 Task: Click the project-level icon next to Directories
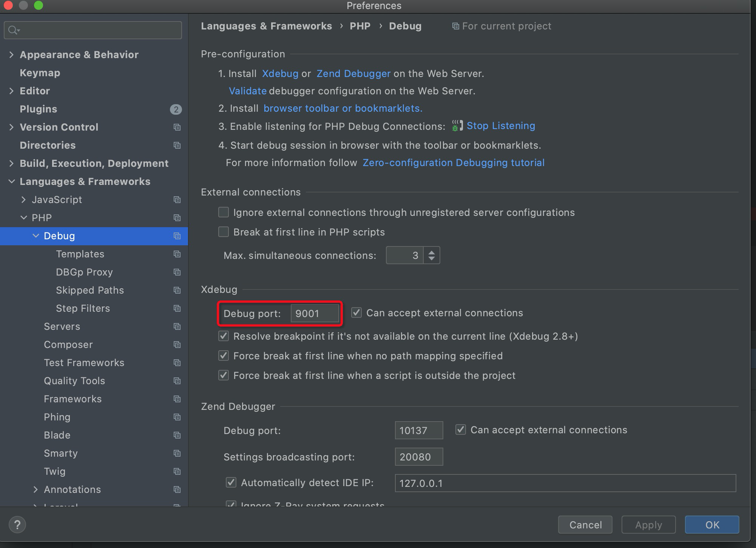pos(177,145)
